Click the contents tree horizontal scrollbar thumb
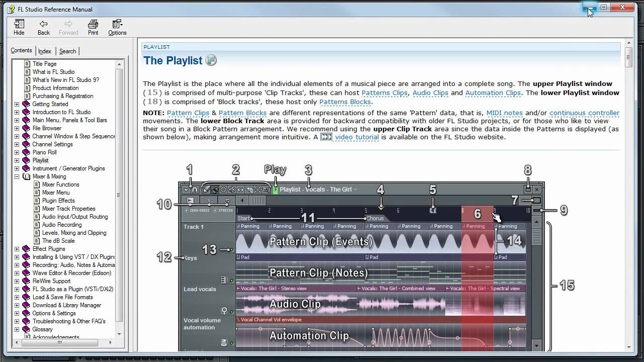Image resolution: width=644 pixels, height=362 pixels. click(x=59, y=342)
